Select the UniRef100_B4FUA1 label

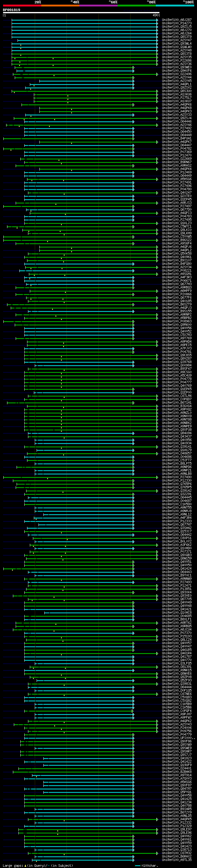click(x=177, y=139)
